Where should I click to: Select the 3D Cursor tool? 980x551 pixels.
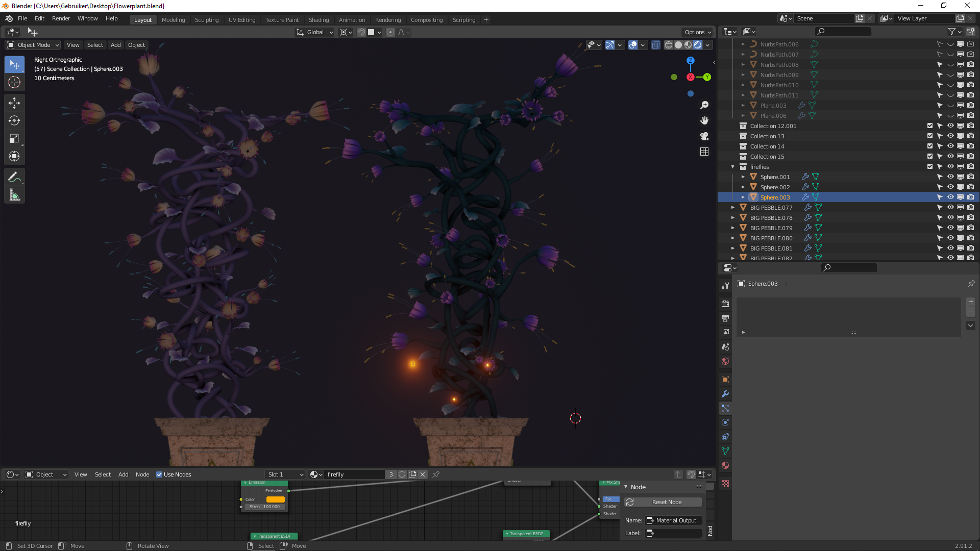point(14,82)
